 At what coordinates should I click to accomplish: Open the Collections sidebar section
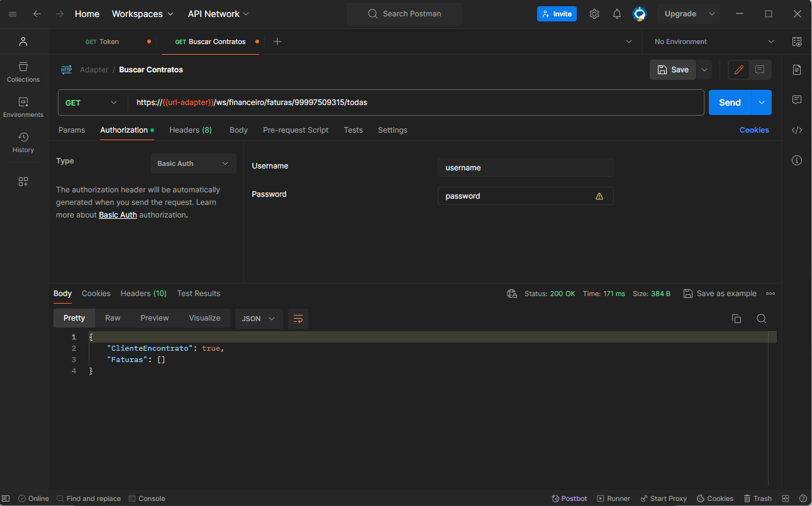pyautogui.click(x=23, y=72)
